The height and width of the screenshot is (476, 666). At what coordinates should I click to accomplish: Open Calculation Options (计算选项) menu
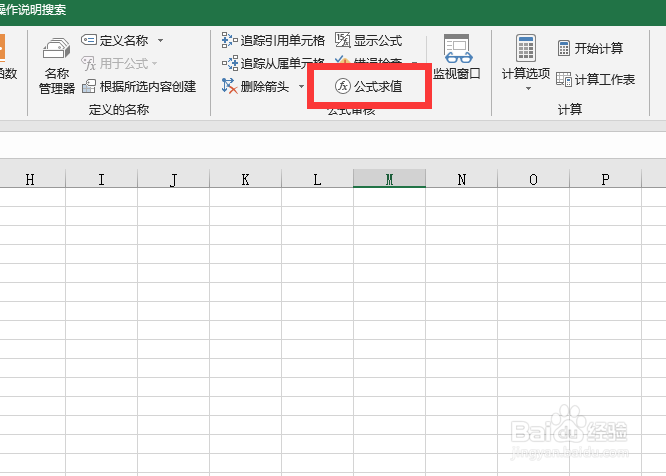pos(526,63)
